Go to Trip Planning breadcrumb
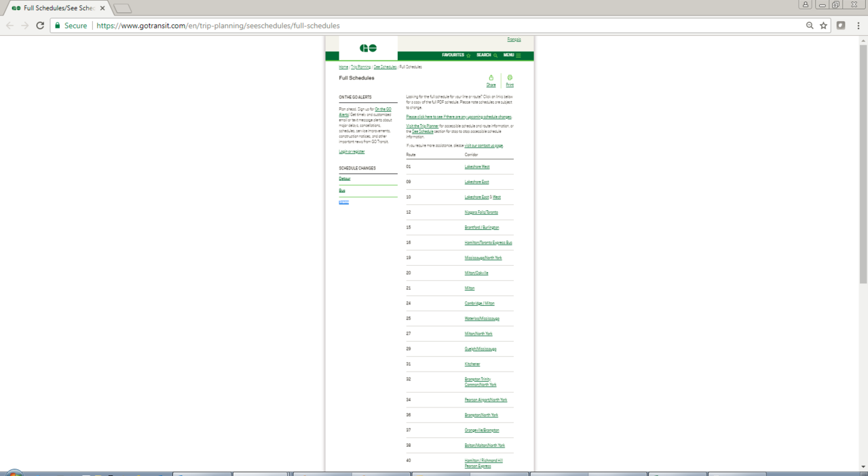The height and width of the screenshot is (476, 868). (360, 67)
